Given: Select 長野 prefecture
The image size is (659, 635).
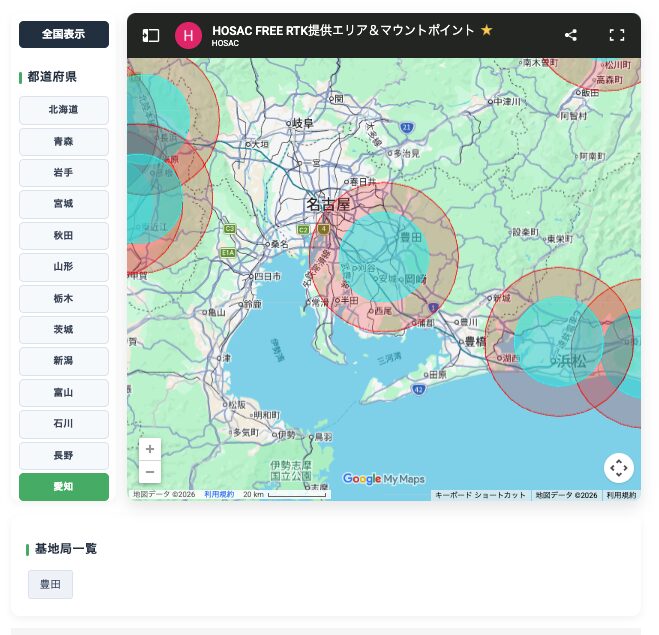Looking at the screenshot, I should [64, 455].
